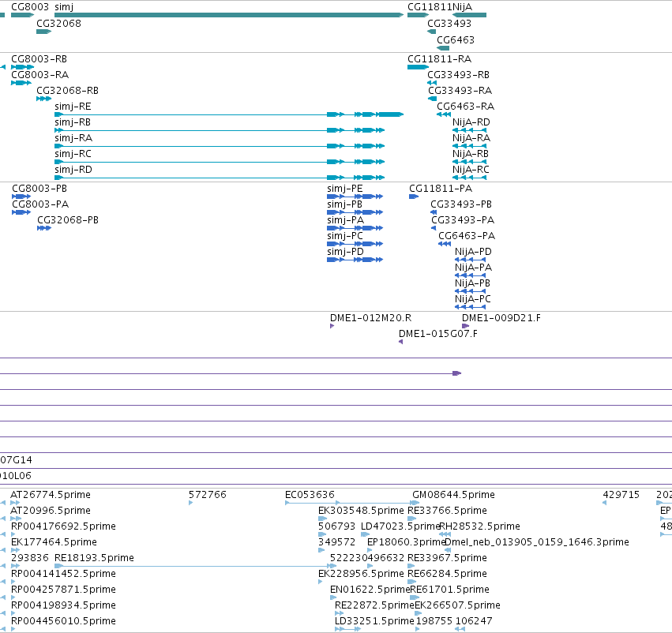Click the EK177464.5prime EST label
The width and height of the screenshot is (672, 633).
click(x=54, y=543)
